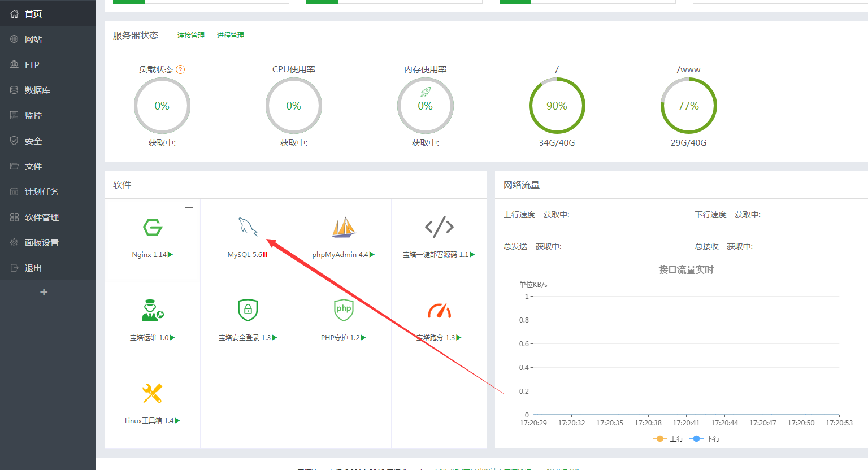Click the 负载状态 help question-mark icon
The height and width of the screenshot is (470, 868).
pos(180,69)
